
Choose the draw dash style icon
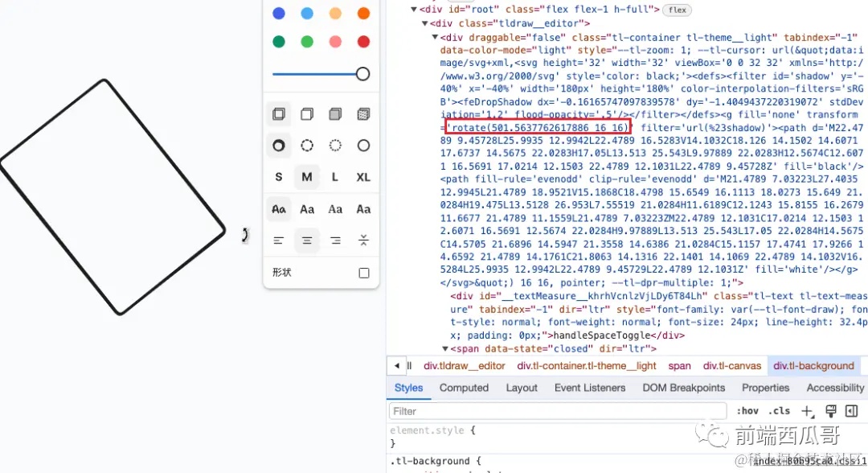tap(279, 146)
